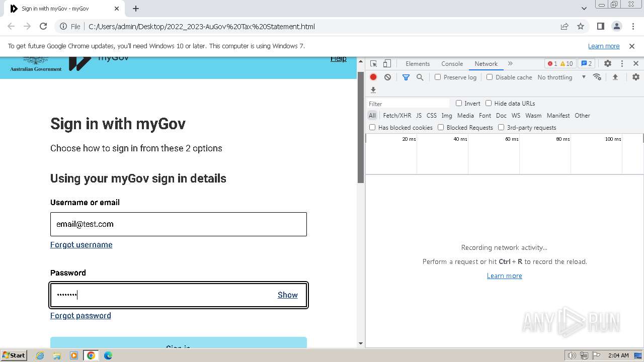
Task: Focus the Password input field
Action: click(179, 295)
